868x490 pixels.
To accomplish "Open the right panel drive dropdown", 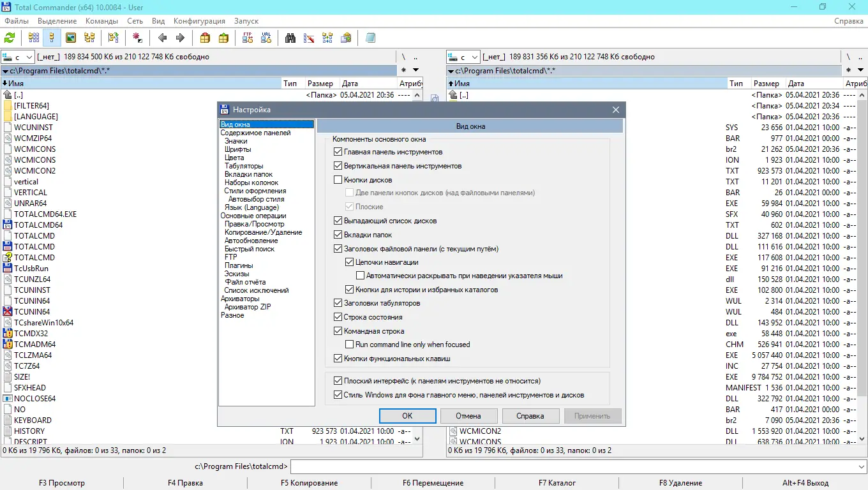I will [475, 56].
